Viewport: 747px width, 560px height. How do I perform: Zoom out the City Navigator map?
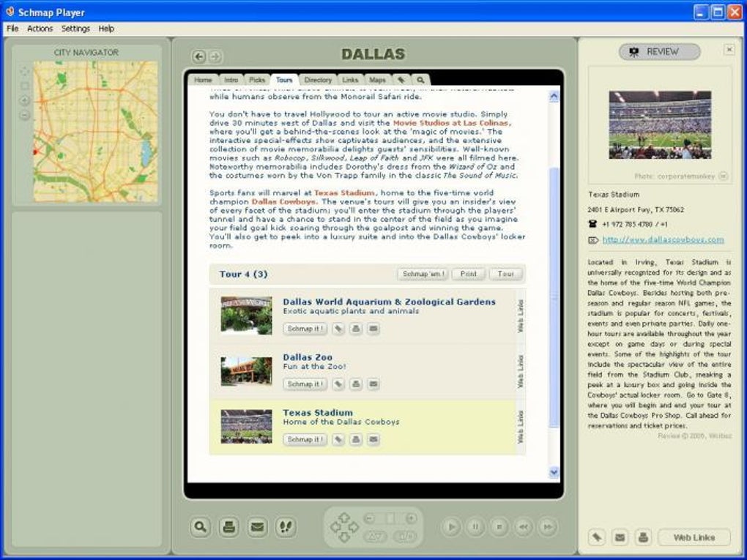tap(25, 115)
